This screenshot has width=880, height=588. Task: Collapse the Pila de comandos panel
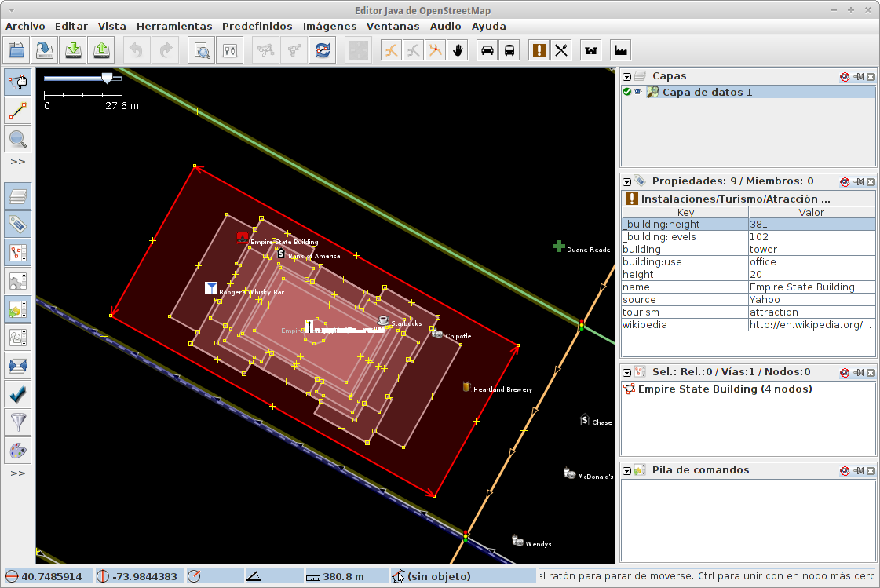coord(627,471)
